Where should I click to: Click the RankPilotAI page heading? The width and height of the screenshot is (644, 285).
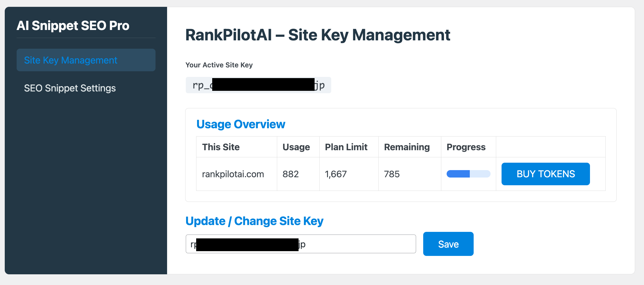(x=318, y=35)
